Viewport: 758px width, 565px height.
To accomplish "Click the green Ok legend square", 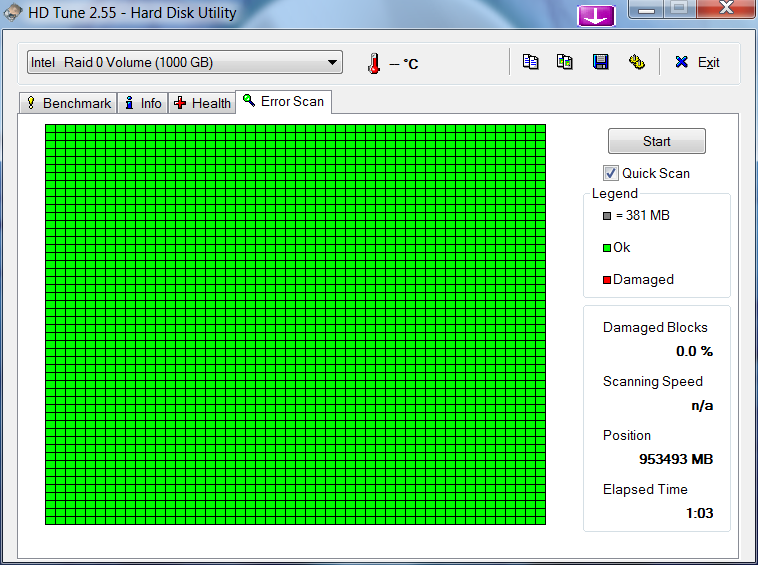I will click(x=607, y=248).
